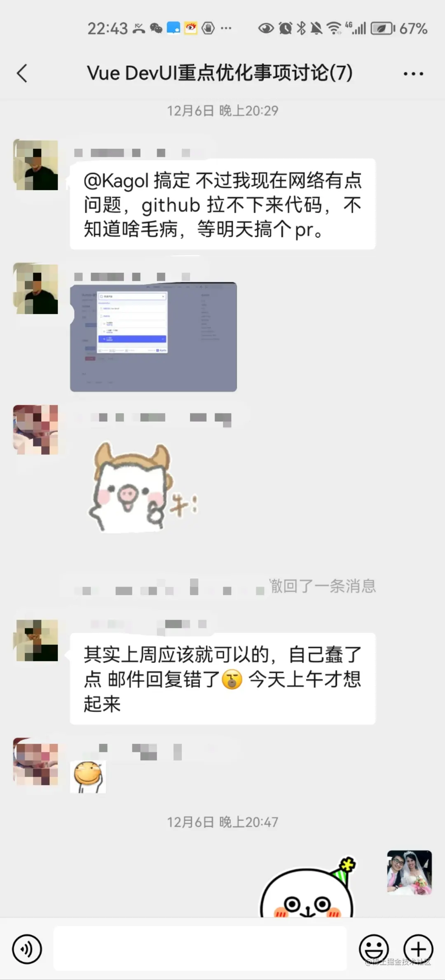Tap the message about replying wrong email
The height and width of the screenshot is (980, 445).
222,679
